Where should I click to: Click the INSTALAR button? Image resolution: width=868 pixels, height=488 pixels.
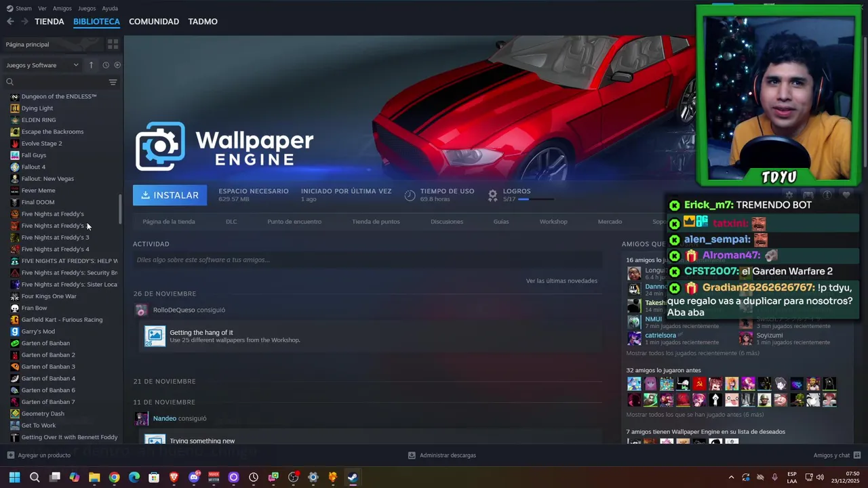170,195
